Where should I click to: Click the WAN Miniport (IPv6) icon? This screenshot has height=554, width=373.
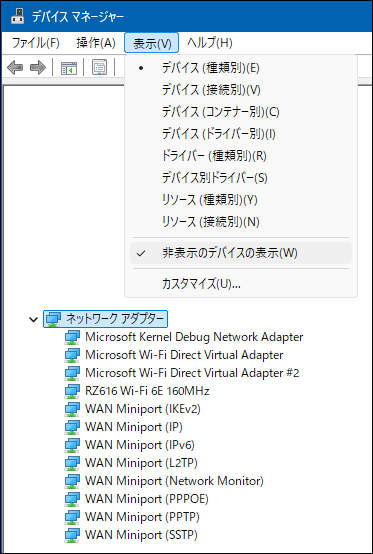click(72, 445)
